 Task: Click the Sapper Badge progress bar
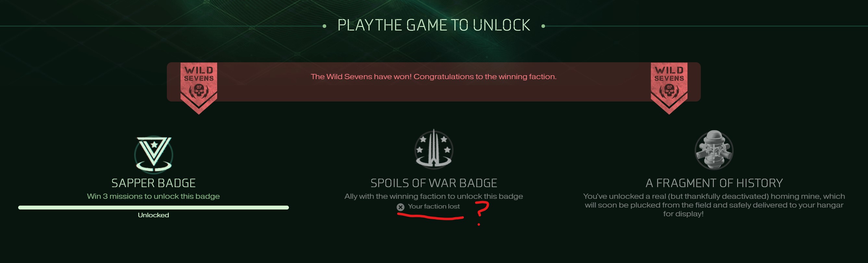pyautogui.click(x=154, y=208)
